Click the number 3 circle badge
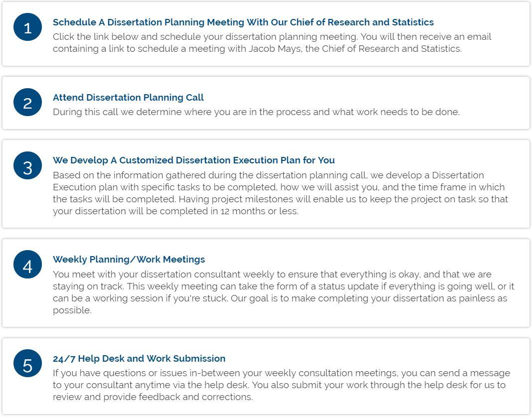Viewport: 532px width, 417px height. (27, 166)
